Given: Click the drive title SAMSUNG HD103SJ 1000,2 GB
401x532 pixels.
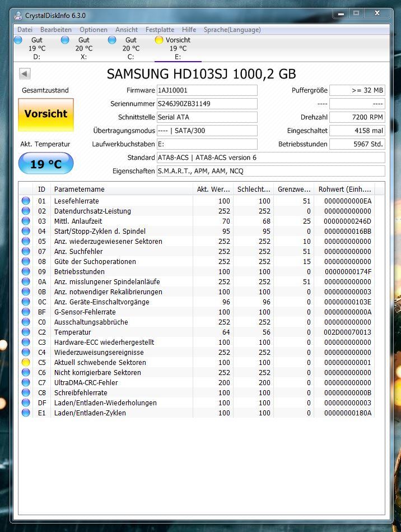Looking at the screenshot, I should pos(202,74).
